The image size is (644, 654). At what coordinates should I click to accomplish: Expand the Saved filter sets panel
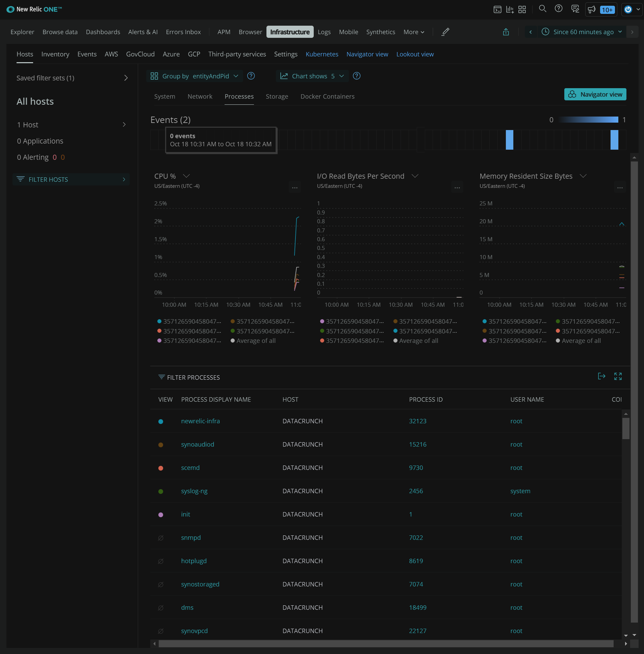[72, 78]
